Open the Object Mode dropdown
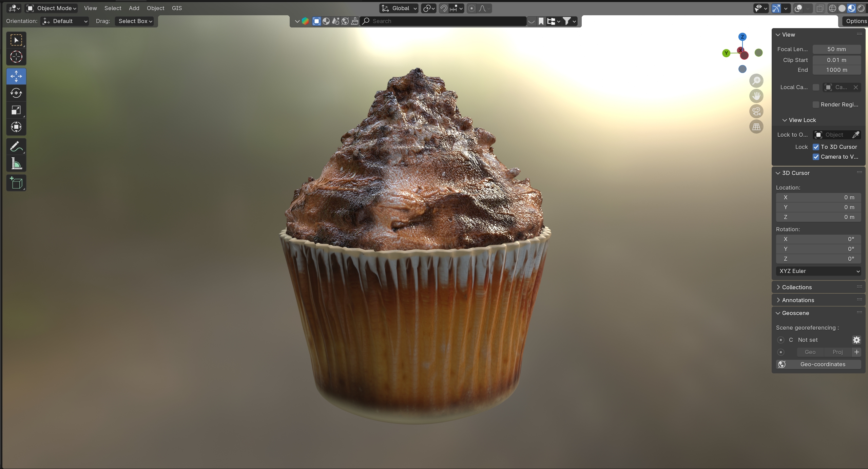The image size is (868, 469). (x=52, y=8)
